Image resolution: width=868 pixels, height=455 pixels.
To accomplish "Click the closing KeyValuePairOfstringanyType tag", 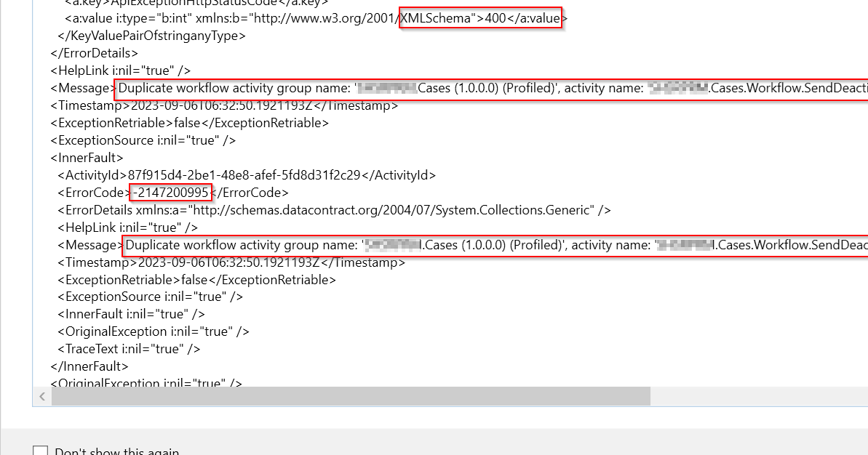I will [151, 36].
